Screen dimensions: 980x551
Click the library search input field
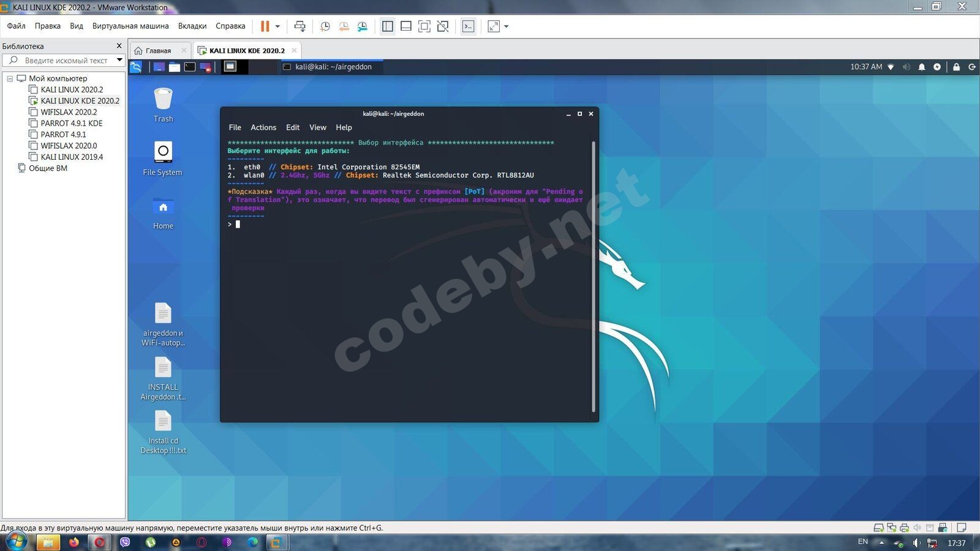pyautogui.click(x=66, y=61)
